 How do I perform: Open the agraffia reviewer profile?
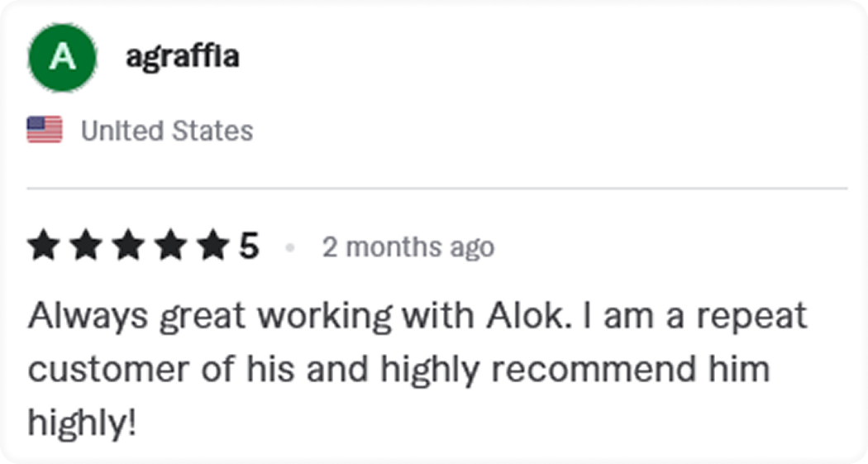[x=182, y=57]
